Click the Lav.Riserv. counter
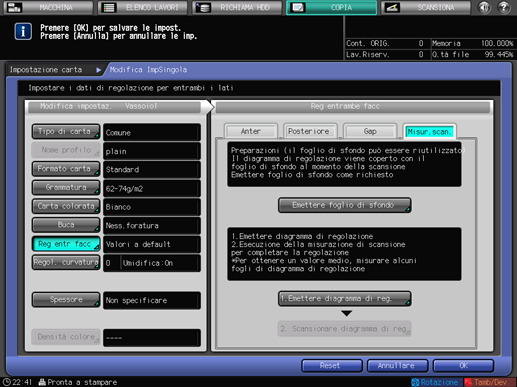 click(385, 54)
